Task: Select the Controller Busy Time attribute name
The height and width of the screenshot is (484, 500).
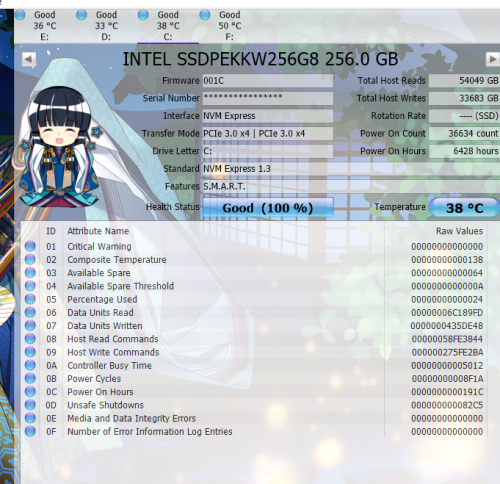Action: pos(109,365)
